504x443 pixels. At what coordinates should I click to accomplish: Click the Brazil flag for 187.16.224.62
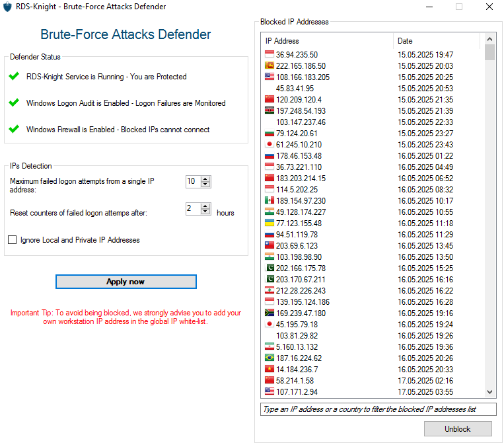tap(270, 358)
